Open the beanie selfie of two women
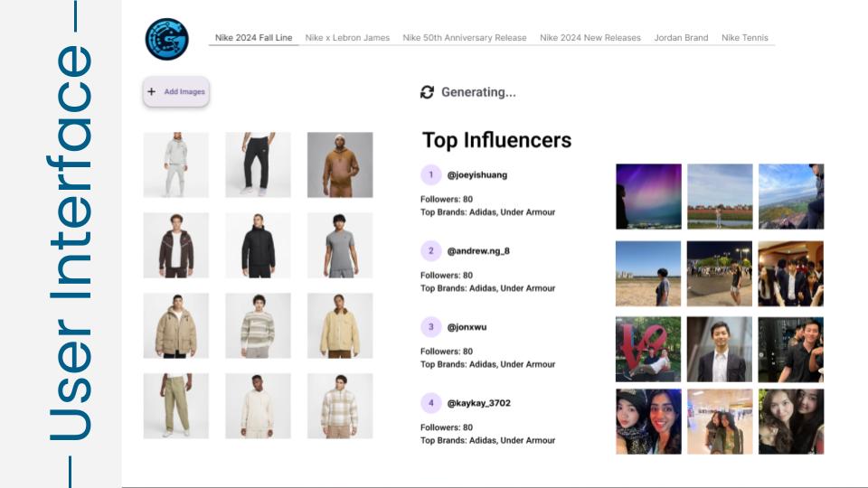This screenshot has width=868, height=488. (648, 422)
